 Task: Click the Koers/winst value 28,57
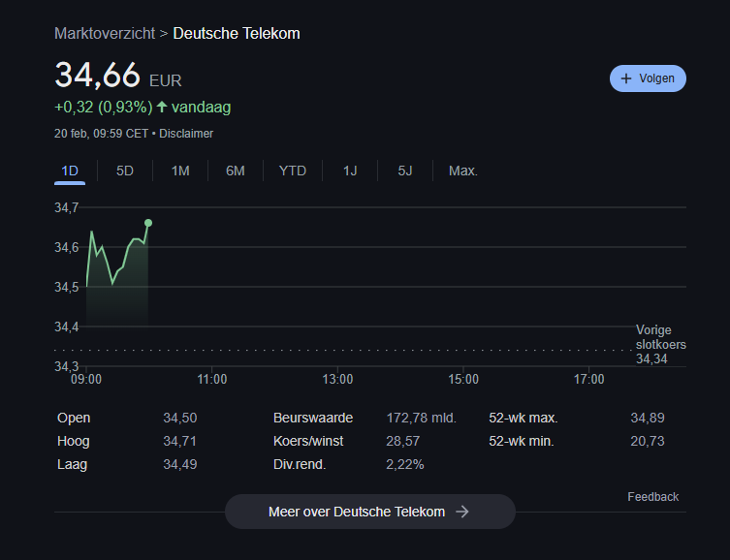point(403,442)
